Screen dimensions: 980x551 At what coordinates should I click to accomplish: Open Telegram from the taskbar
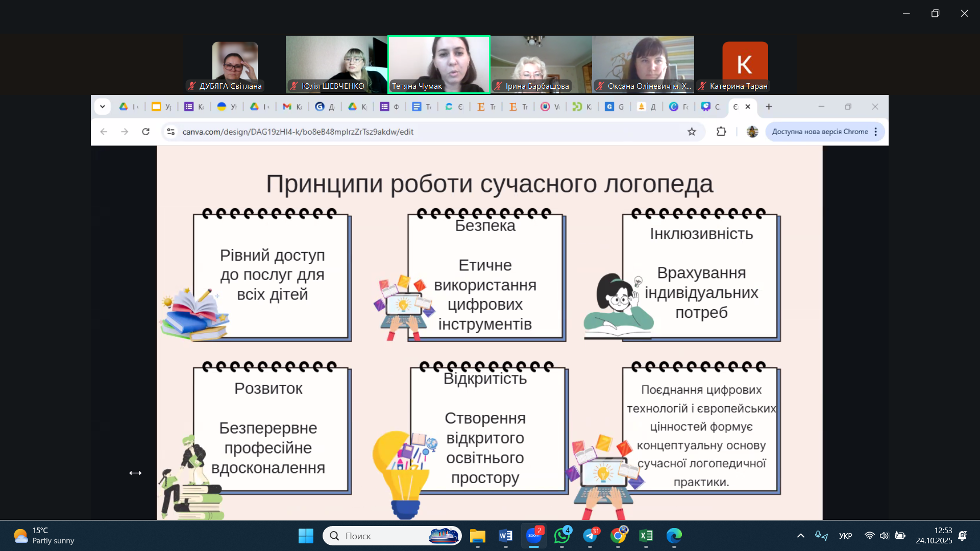click(590, 536)
